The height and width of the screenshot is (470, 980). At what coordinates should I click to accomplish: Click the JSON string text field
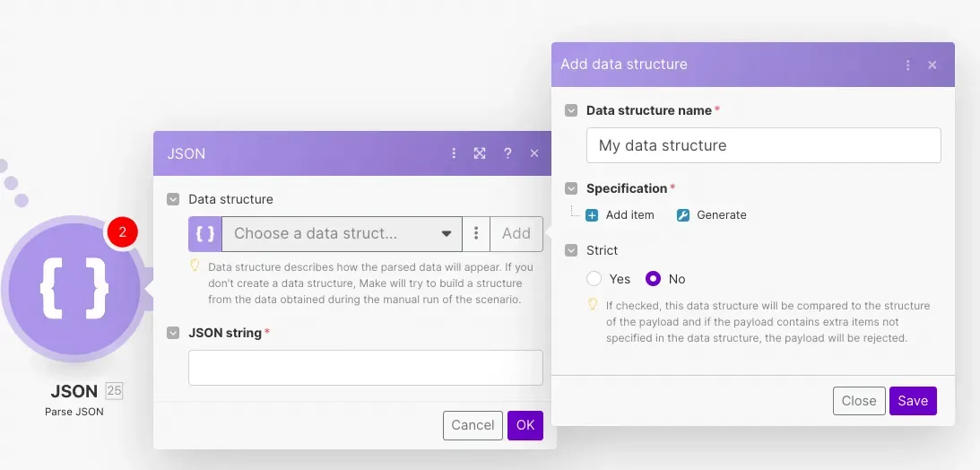click(365, 368)
